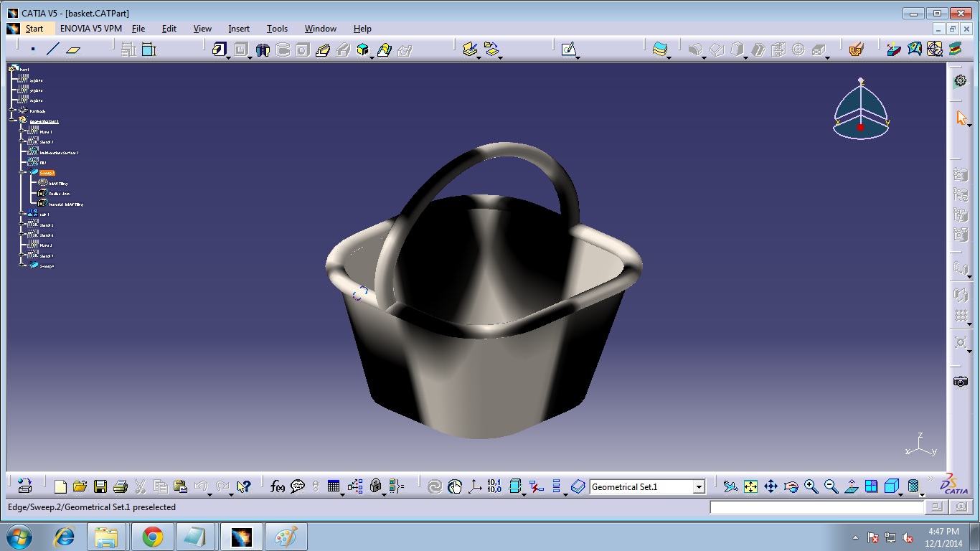Open the ENOVIA V5 VPM menu
This screenshot has width=980, height=551.
pyautogui.click(x=91, y=29)
